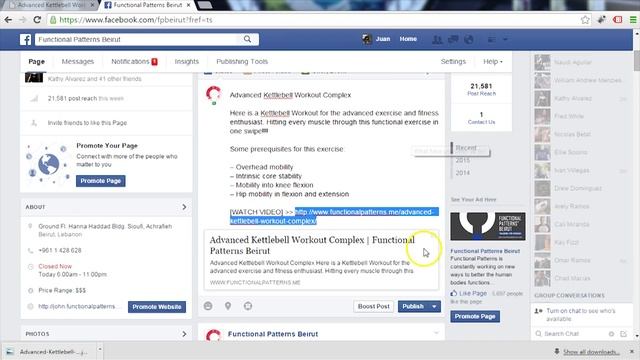This screenshot has height=360, width=640.
Task: Open the messages inbox icon in header
Action: [x=453, y=39]
